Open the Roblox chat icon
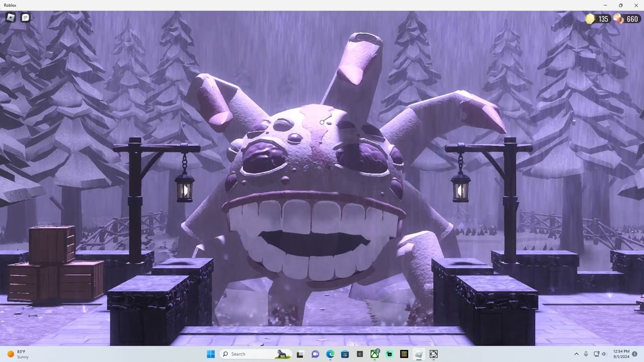 pyautogui.click(x=25, y=18)
